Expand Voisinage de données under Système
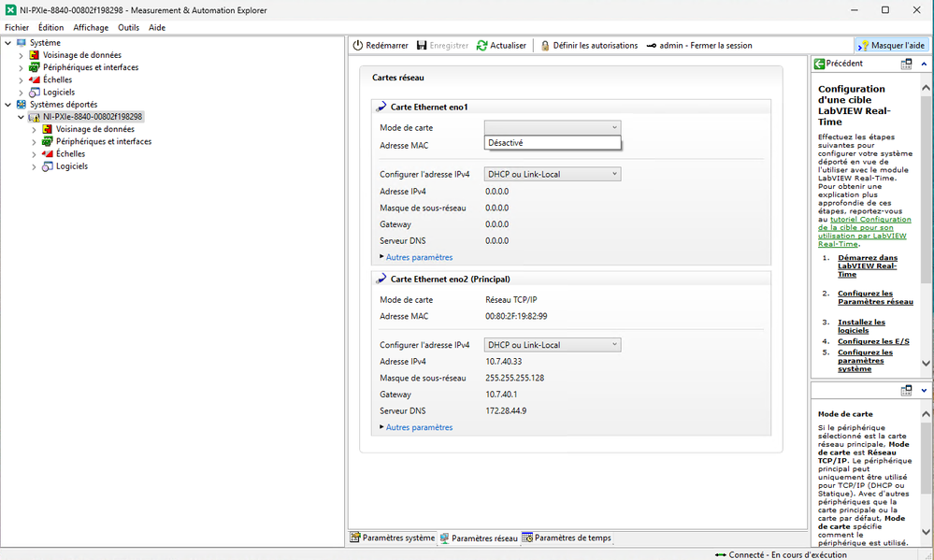934x560 pixels. 22,55
